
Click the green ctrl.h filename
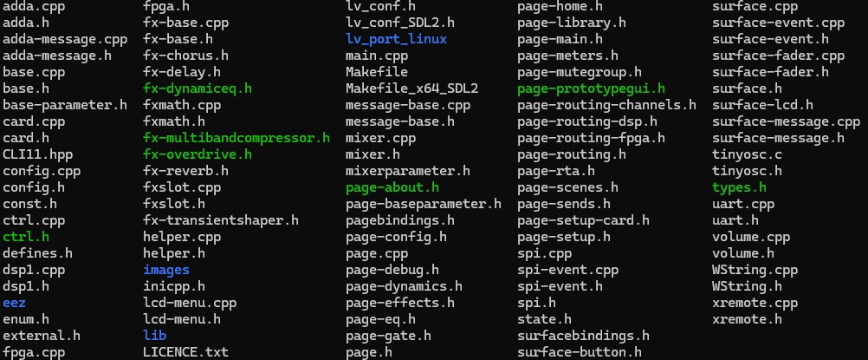(x=26, y=237)
